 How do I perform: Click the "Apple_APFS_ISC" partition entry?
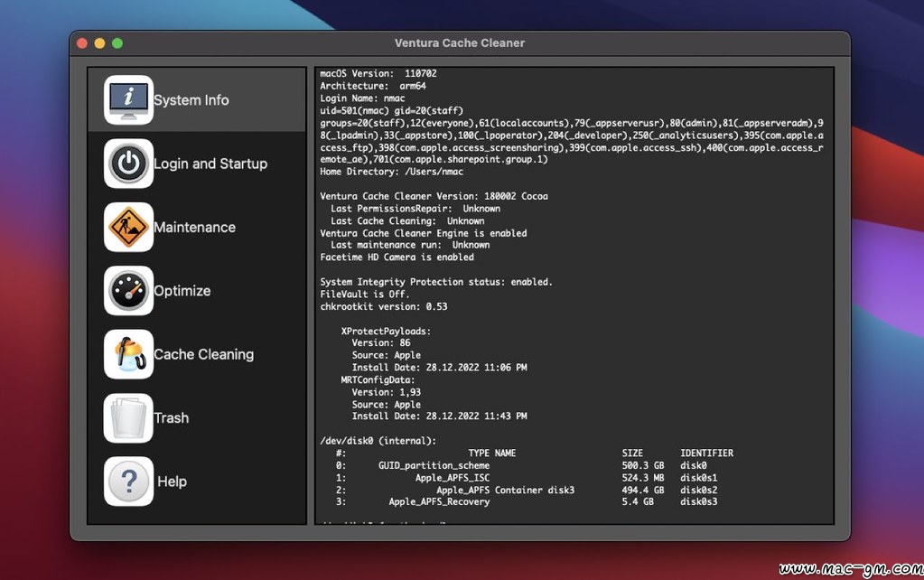click(x=453, y=478)
